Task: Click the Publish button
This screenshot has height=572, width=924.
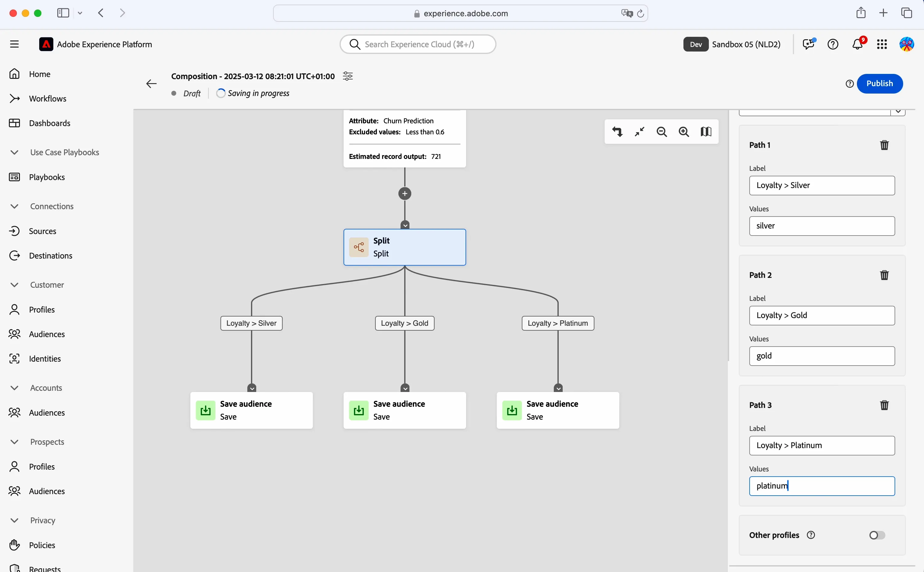Action: click(879, 84)
